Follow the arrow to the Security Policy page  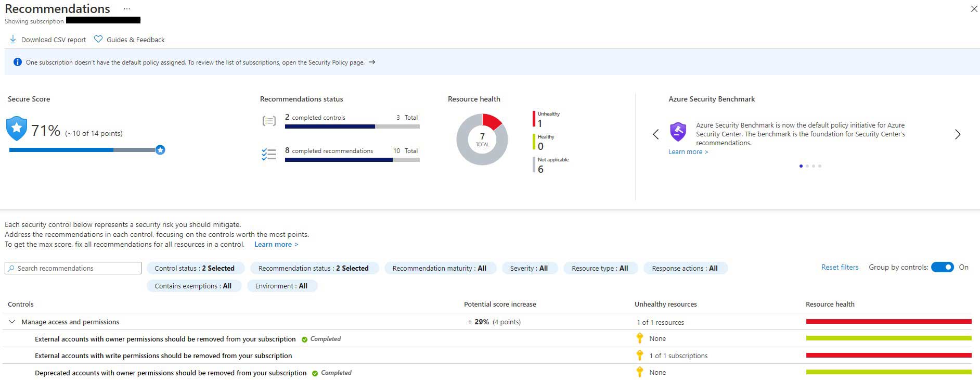[372, 62]
